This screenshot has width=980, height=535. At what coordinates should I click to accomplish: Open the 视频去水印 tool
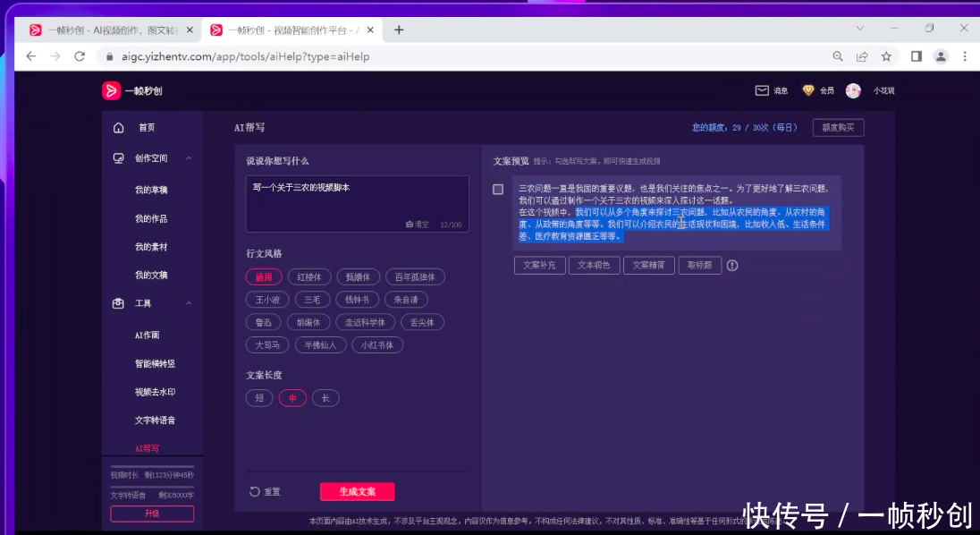pos(155,392)
